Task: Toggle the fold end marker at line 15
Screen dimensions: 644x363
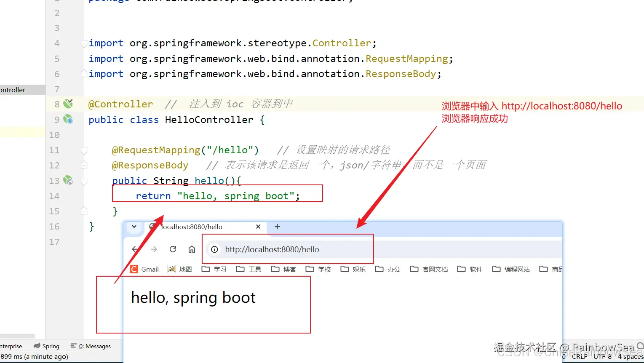Action: 84,211
